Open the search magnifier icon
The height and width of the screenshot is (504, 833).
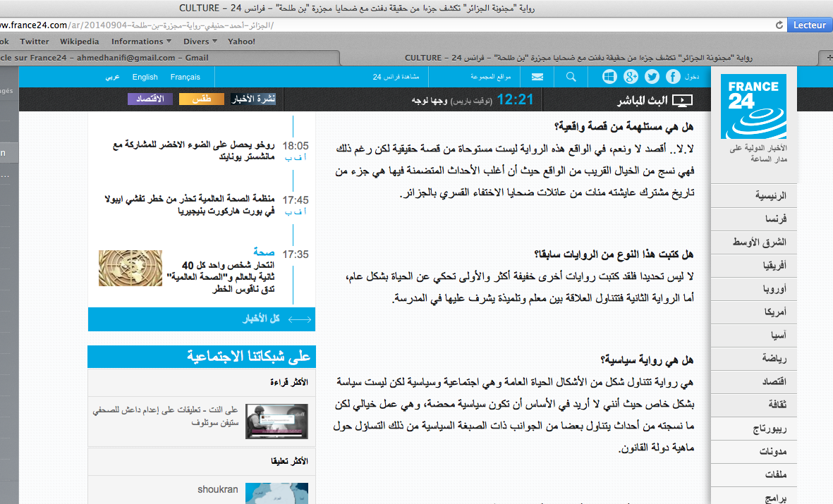tap(571, 77)
